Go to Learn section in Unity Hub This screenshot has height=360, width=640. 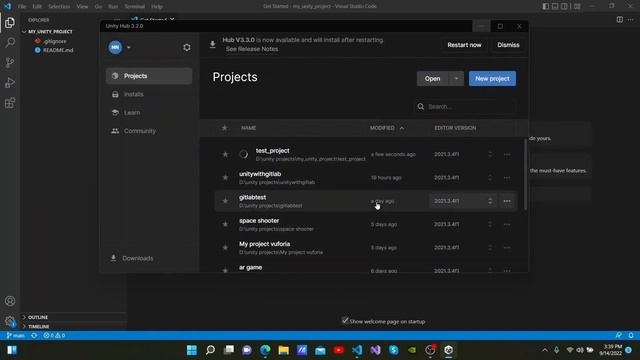coord(149,113)
